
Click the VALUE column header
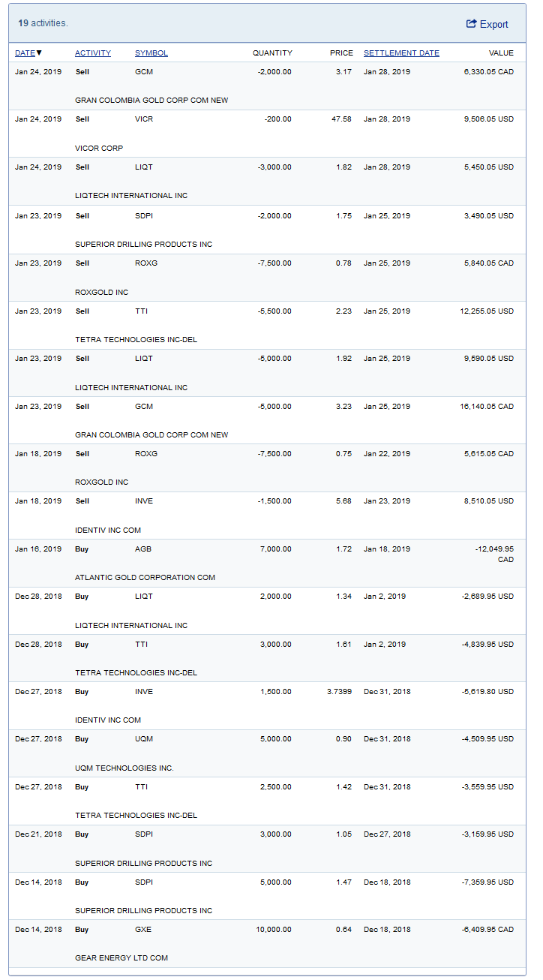point(501,53)
